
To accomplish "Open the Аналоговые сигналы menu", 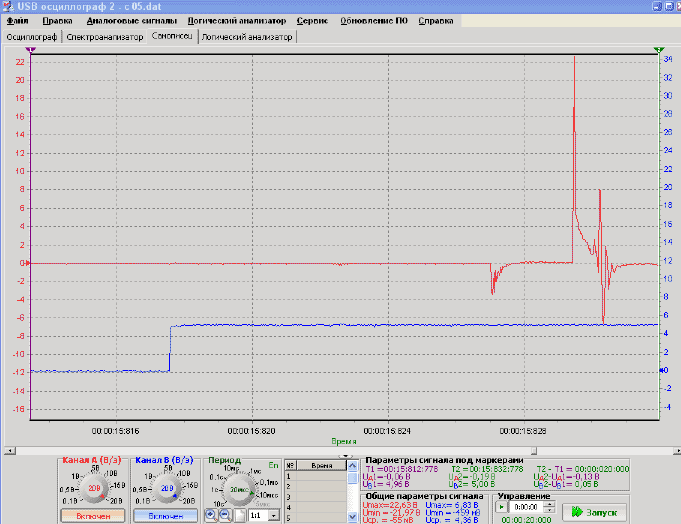I will coord(132,21).
